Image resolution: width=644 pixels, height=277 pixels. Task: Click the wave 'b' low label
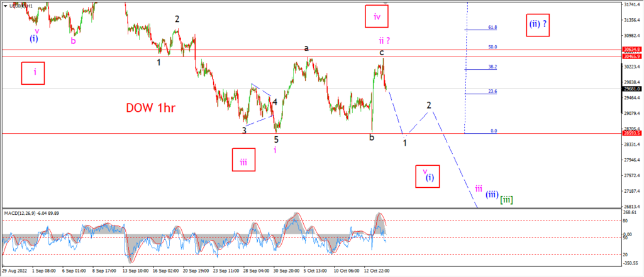click(x=371, y=138)
